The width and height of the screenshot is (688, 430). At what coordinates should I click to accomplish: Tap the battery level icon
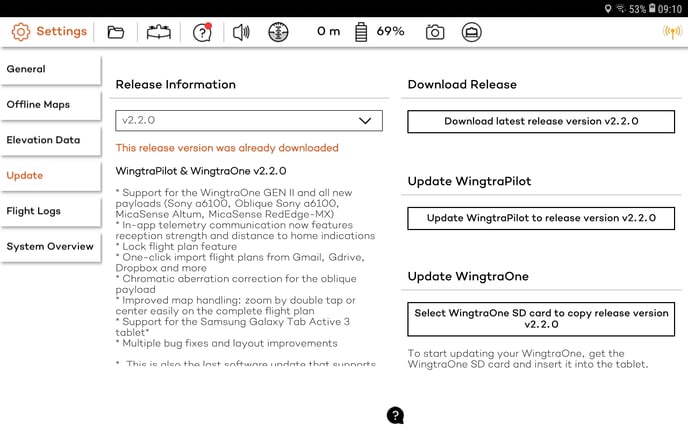pyautogui.click(x=361, y=32)
